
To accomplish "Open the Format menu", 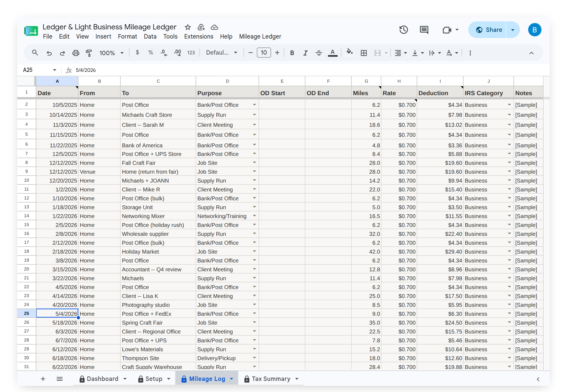I will 127,36.
